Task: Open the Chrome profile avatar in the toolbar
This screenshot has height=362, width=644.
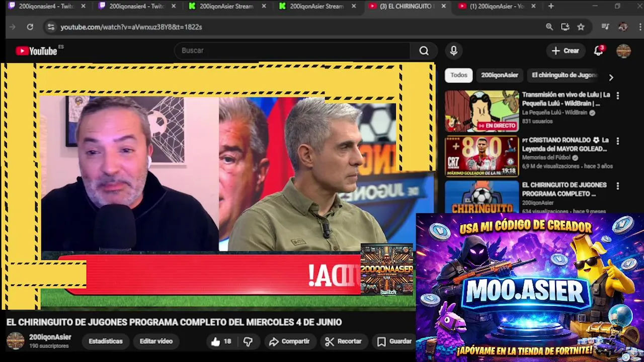Action: 623,27
